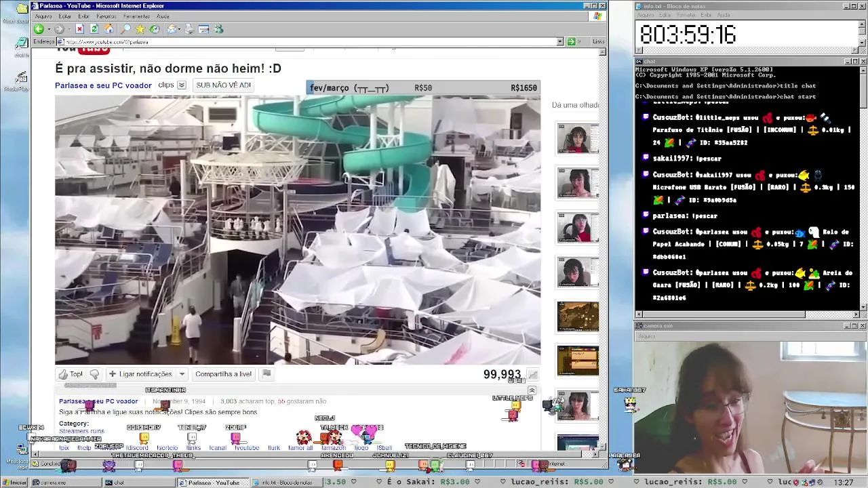Click Compartilha a live! button
The height and width of the screenshot is (488, 868).
pos(223,374)
